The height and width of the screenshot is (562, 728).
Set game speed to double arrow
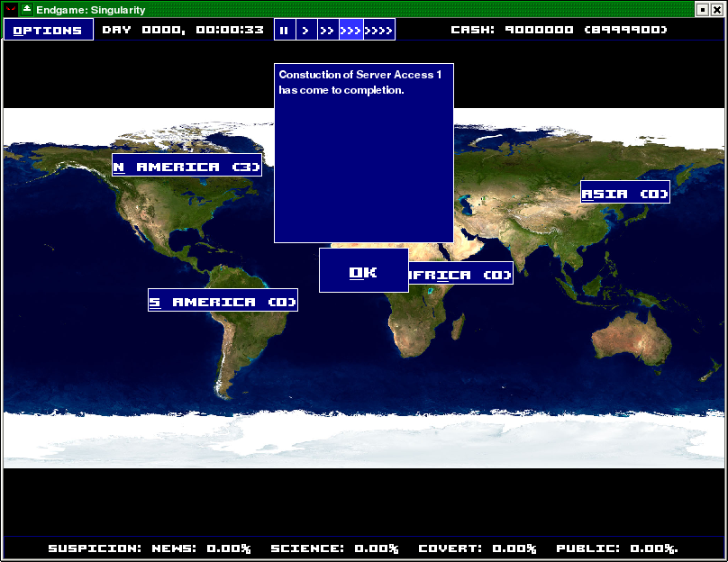pos(327,30)
